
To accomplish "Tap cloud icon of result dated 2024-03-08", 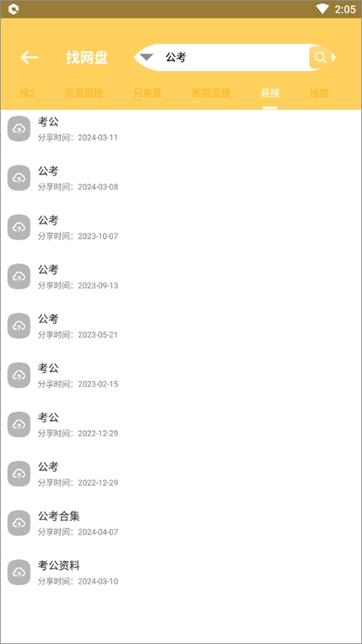I will tap(20, 178).
